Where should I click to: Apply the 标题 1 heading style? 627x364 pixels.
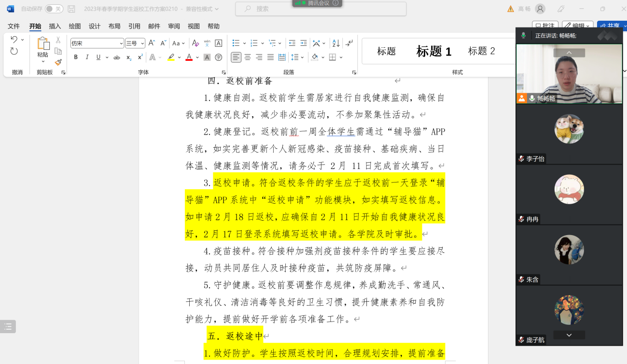433,51
